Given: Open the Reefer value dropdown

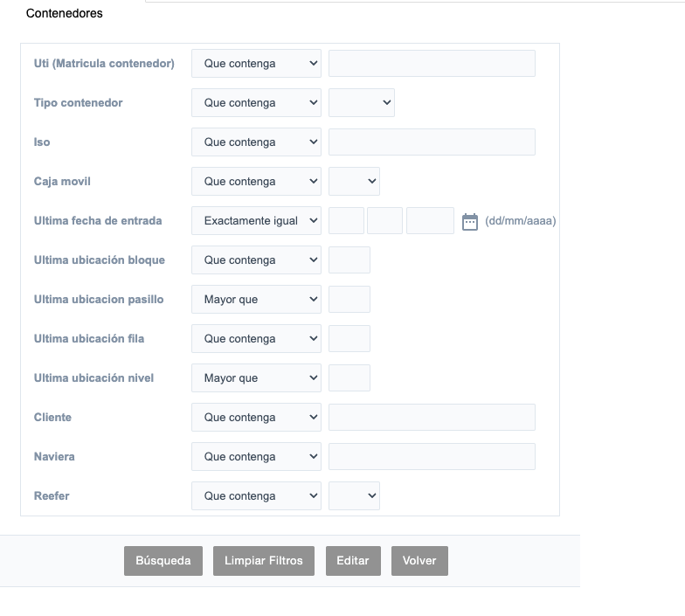Looking at the screenshot, I should click(354, 496).
